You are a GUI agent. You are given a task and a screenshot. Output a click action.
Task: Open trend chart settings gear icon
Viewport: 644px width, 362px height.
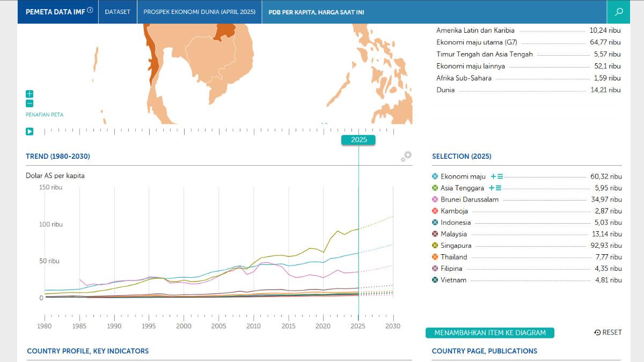[406, 157]
